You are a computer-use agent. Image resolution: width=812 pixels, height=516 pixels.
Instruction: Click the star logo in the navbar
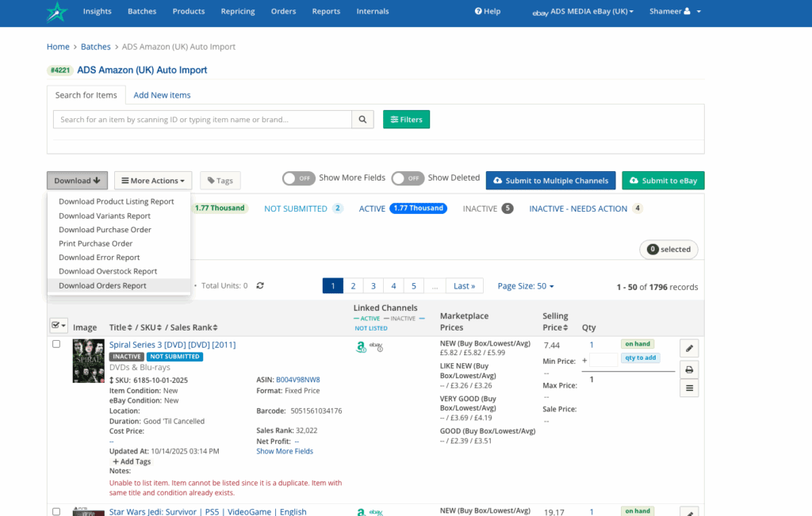click(x=58, y=12)
